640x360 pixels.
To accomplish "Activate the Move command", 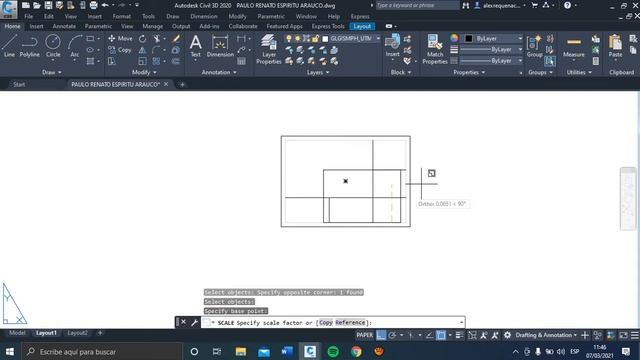I will (x=120, y=38).
